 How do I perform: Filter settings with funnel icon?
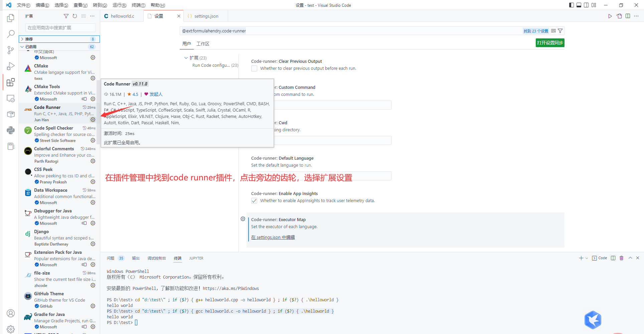pyautogui.click(x=560, y=31)
